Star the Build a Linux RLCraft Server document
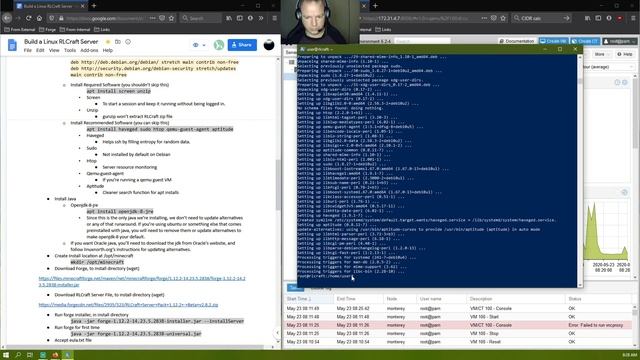Image resolution: width=640 pixels, height=360 pixels. pyautogui.click(x=108, y=42)
